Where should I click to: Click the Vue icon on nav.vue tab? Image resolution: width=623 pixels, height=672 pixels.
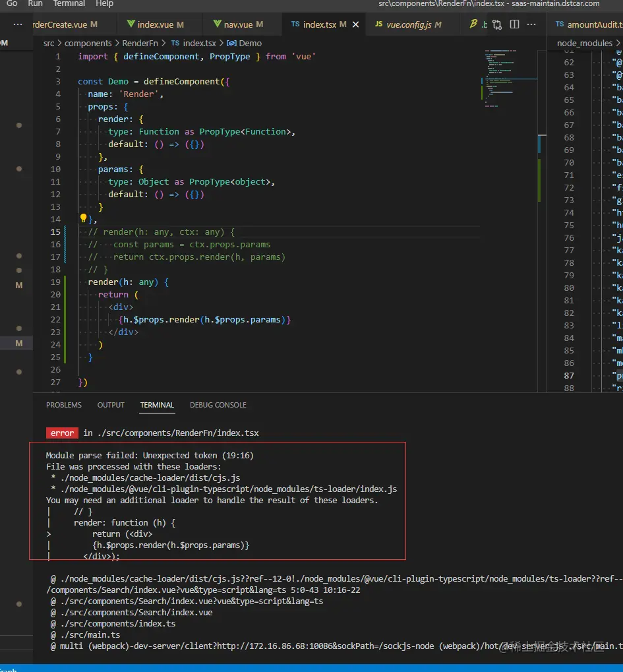(x=218, y=24)
